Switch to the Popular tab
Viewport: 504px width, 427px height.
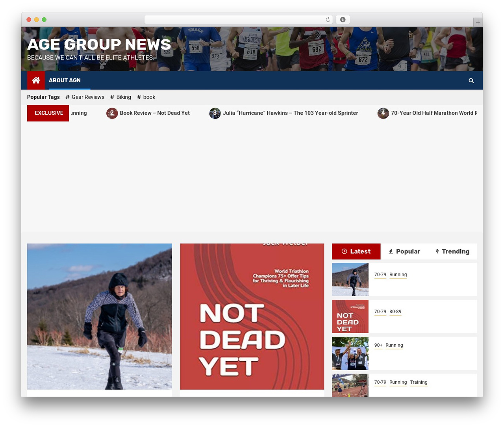[404, 251]
